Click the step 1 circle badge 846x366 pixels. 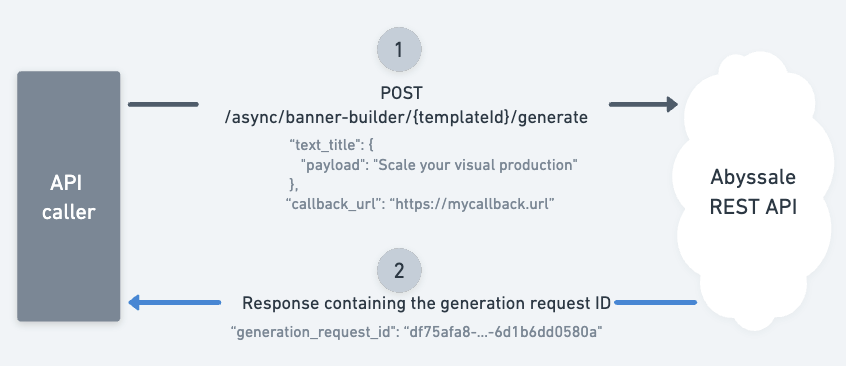[x=399, y=50]
